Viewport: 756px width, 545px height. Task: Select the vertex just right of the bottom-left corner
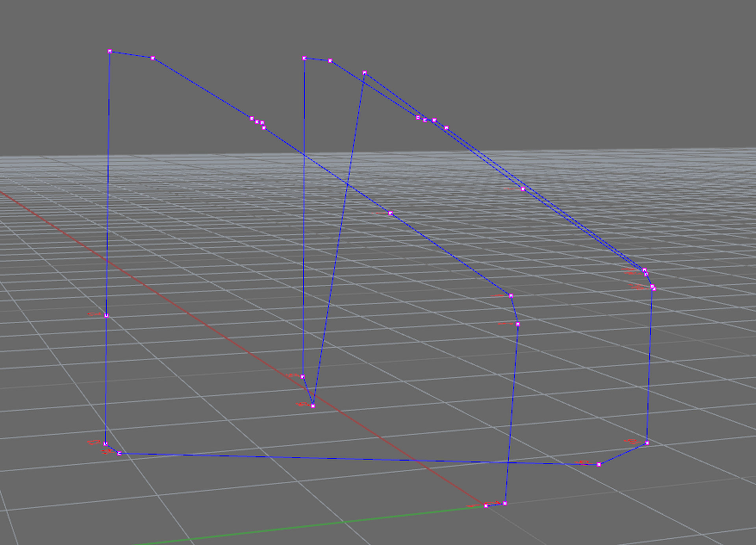[x=119, y=454]
